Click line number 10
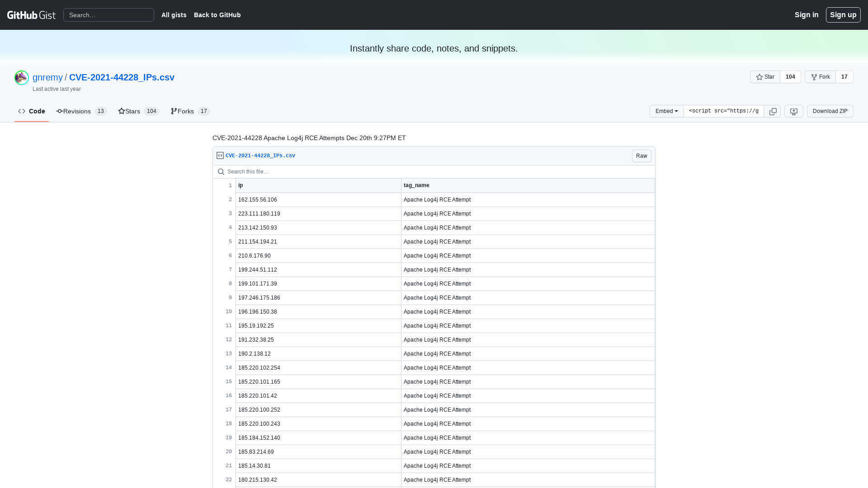The image size is (868, 488). (225, 312)
